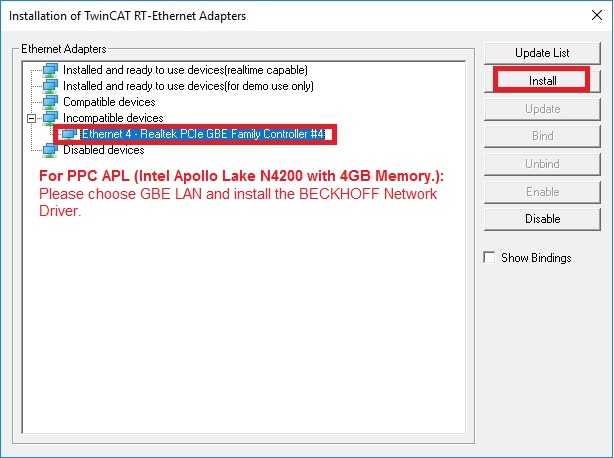Click the greyed-out Enable button
614x458 pixels.
(542, 192)
